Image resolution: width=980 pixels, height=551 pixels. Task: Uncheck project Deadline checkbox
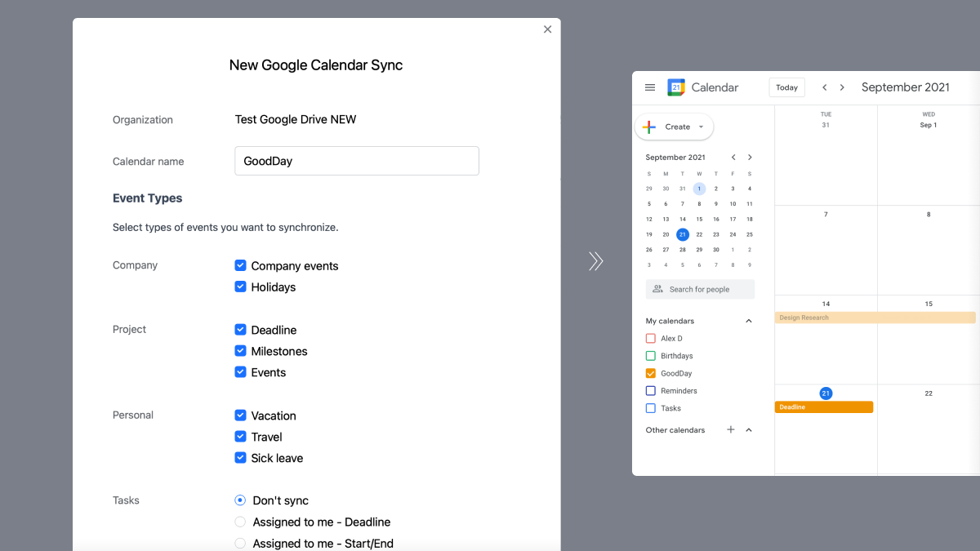click(x=240, y=330)
